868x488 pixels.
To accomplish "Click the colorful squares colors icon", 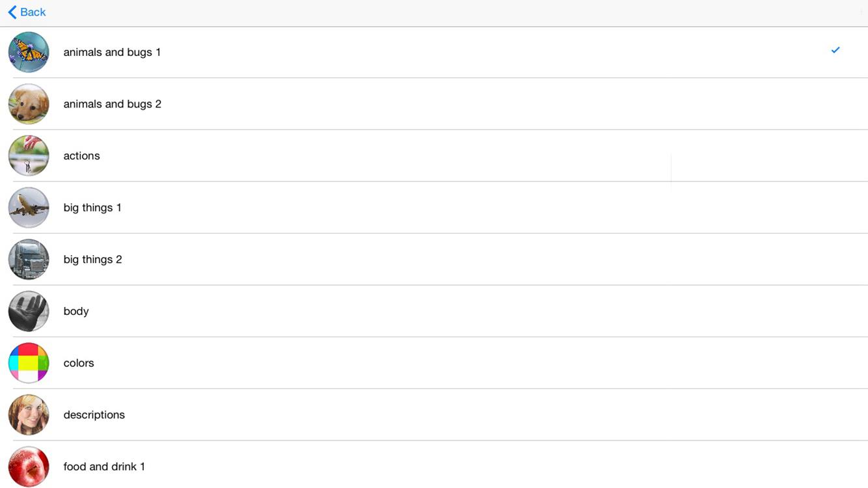I will [x=29, y=363].
